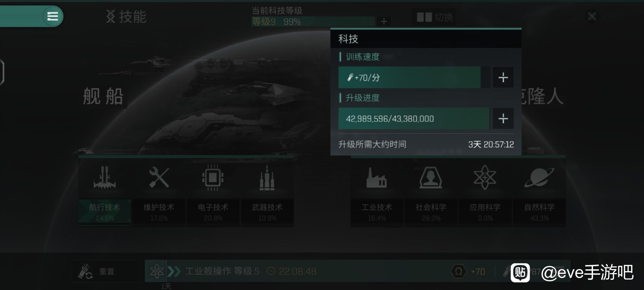Add progress with the 升级进度 plus button

coord(503,118)
